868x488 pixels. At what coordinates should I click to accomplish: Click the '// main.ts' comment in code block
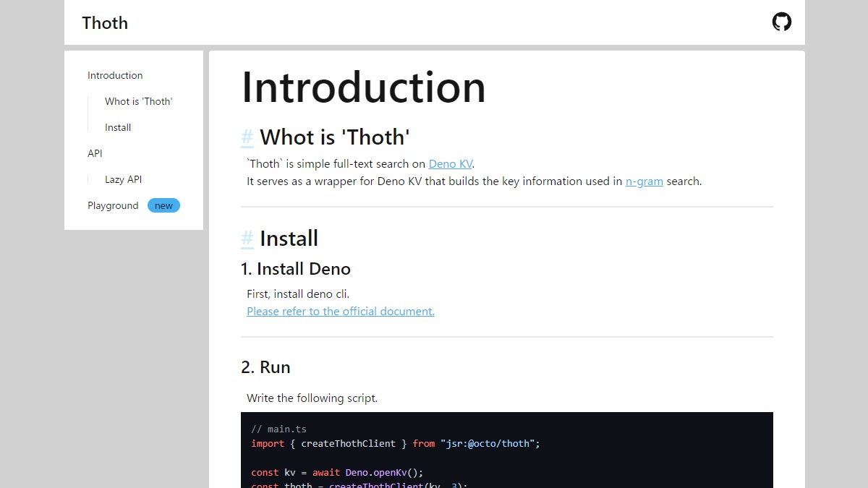(x=279, y=429)
